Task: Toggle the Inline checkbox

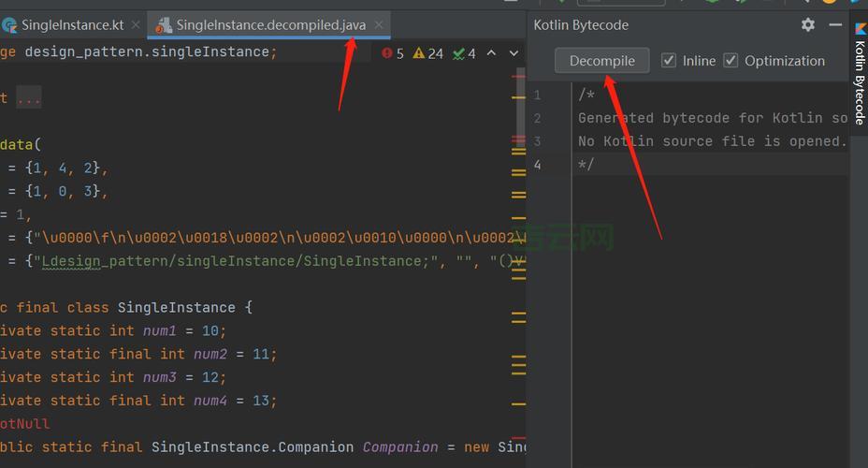Action: [669, 61]
